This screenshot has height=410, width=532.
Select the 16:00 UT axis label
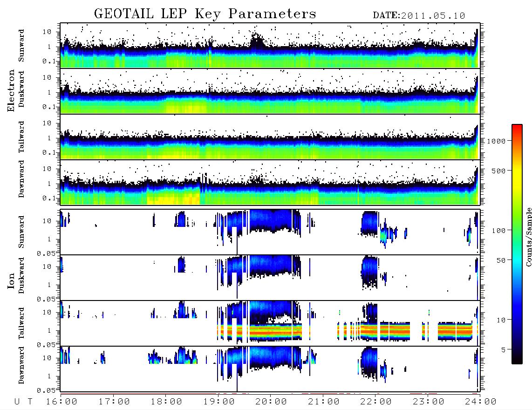click(62, 402)
